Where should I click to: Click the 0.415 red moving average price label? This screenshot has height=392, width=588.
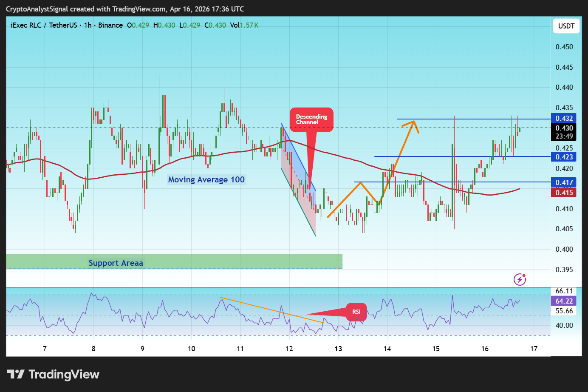564,193
